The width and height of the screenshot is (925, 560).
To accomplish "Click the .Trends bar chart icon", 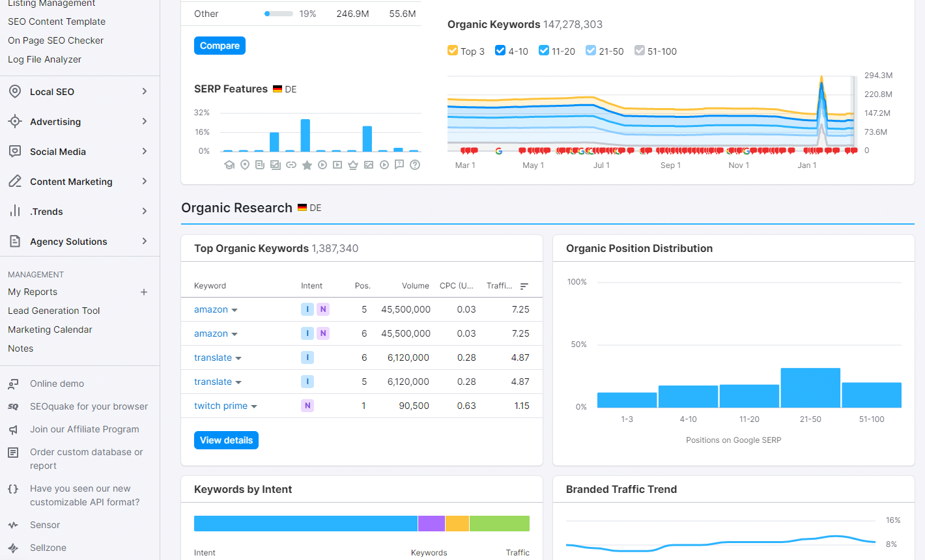I will (15, 211).
